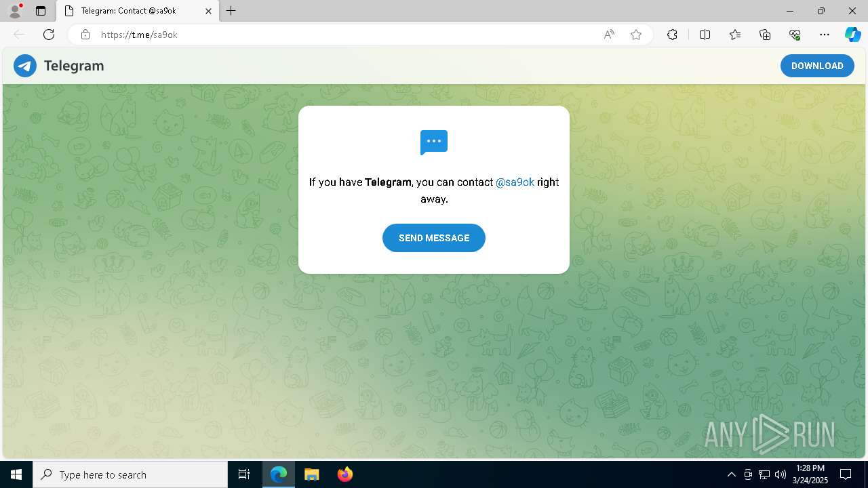The image size is (868, 488).
Task: Open network settings tray icon
Action: [x=764, y=474]
